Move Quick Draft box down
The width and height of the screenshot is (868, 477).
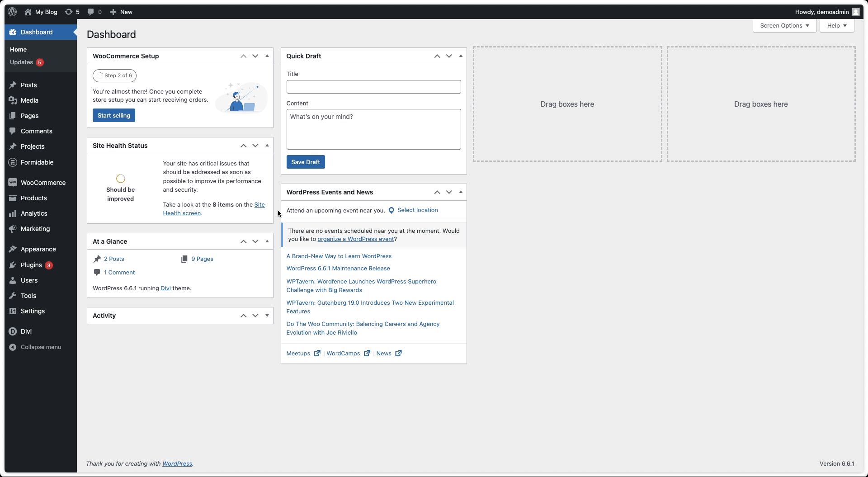pos(449,56)
